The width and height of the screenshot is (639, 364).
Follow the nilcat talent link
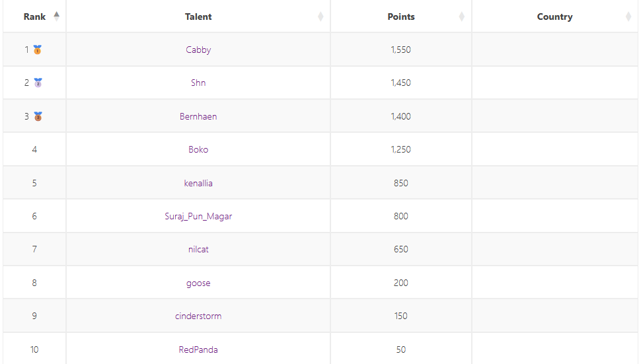click(198, 250)
